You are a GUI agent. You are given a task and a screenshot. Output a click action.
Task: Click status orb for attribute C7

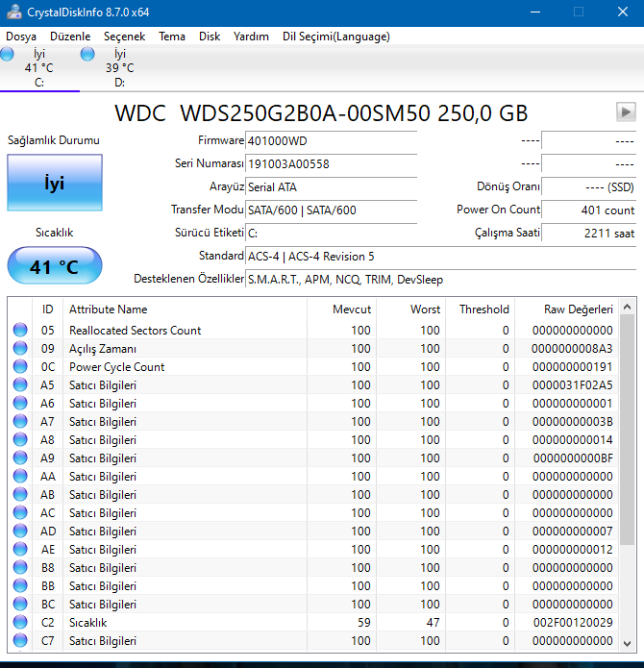pos(20,641)
